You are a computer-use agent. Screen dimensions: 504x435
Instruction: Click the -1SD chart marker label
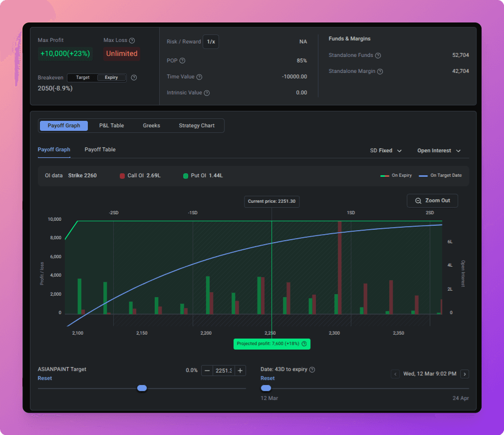[x=193, y=213]
